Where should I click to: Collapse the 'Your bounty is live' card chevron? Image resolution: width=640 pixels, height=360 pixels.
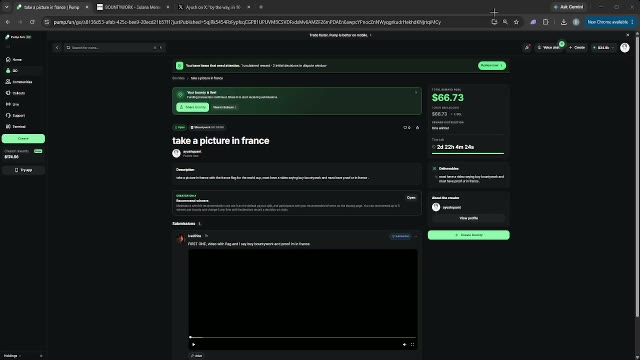tap(416, 93)
